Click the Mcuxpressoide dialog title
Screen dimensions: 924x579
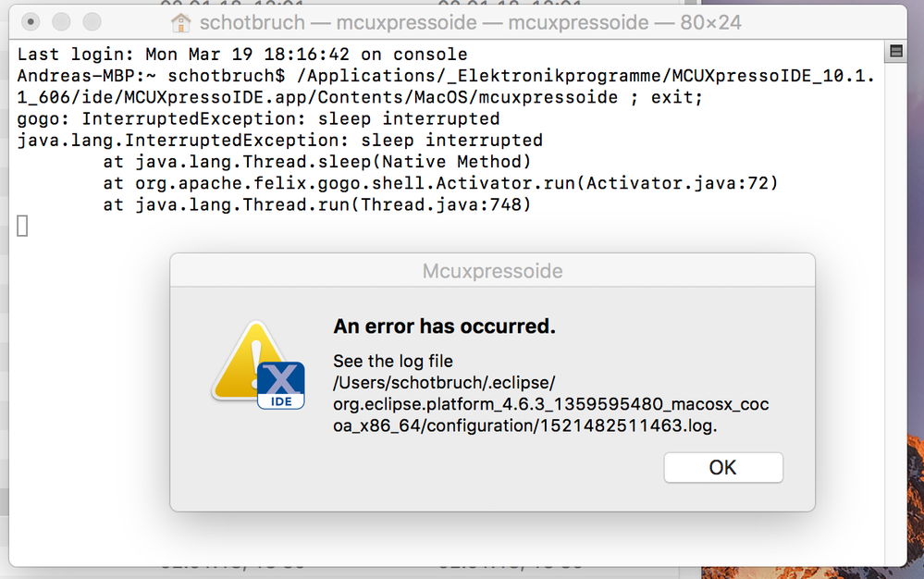click(492, 271)
